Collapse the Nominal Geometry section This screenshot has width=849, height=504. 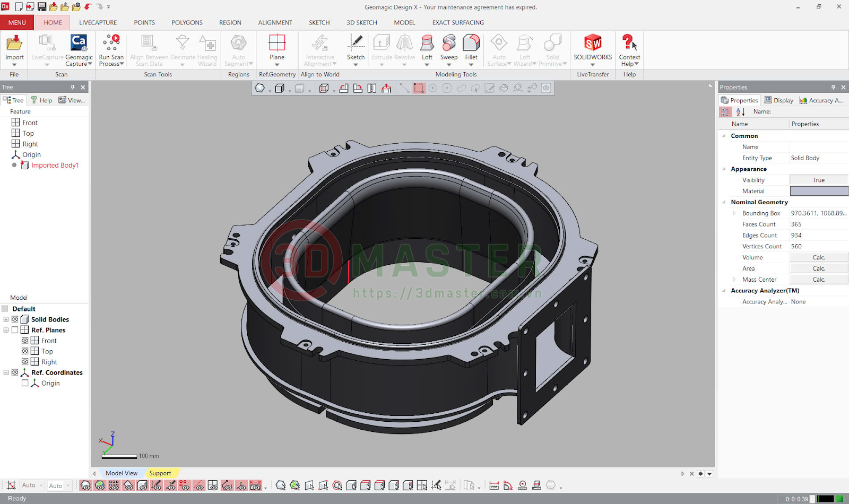point(724,202)
